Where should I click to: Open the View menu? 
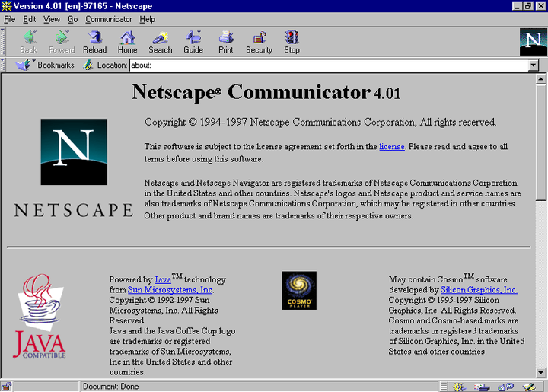[52, 19]
